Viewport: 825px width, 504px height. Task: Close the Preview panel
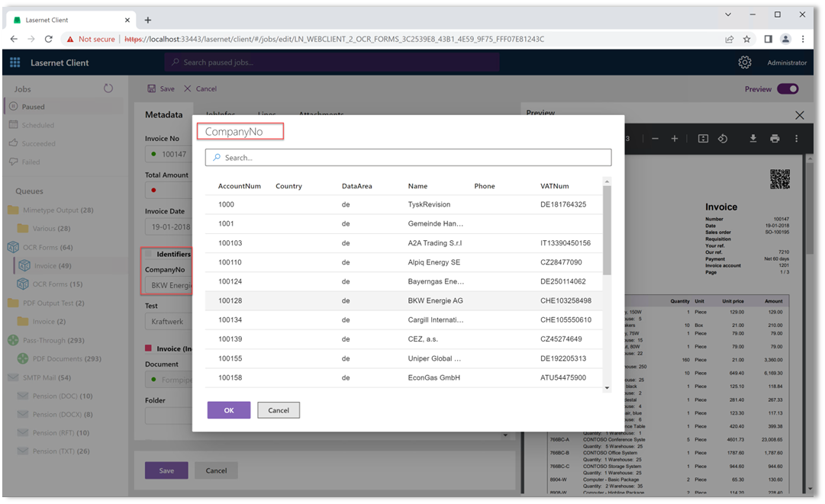coord(800,115)
